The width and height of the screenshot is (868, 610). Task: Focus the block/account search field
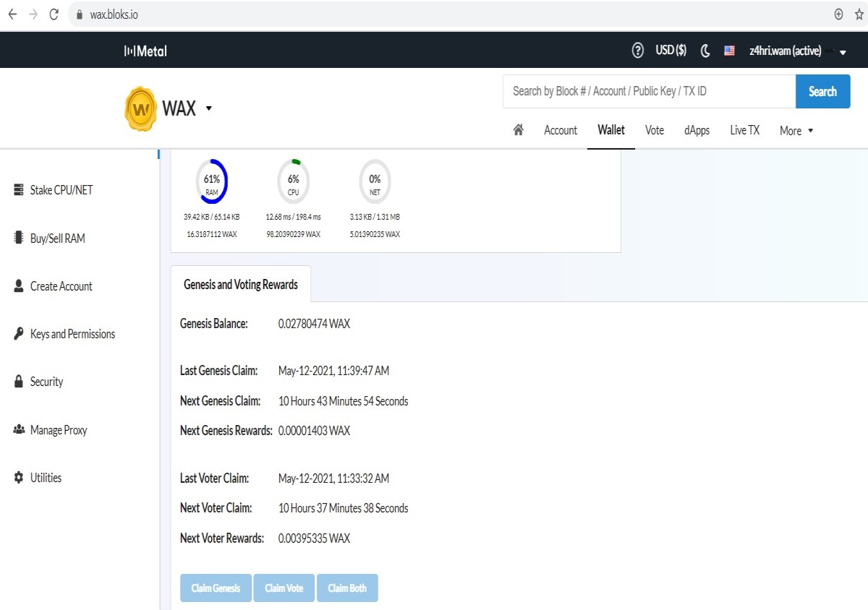click(649, 92)
